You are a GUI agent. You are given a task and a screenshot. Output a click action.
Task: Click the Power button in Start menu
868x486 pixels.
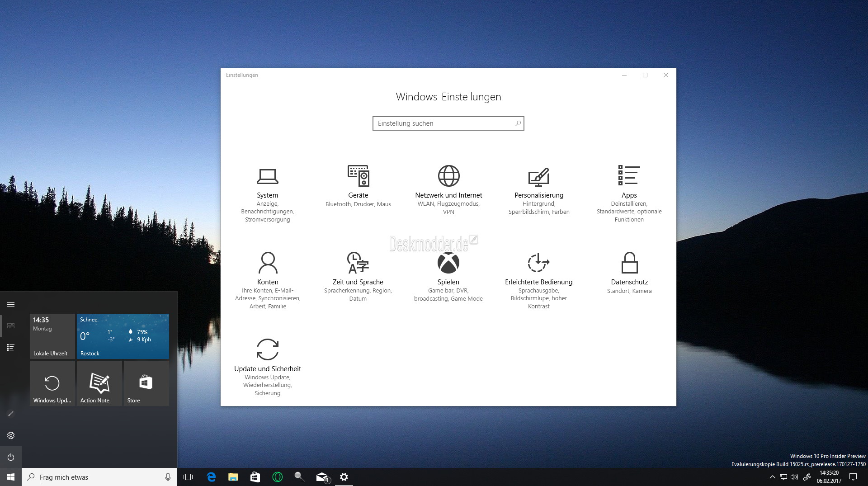(x=11, y=457)
